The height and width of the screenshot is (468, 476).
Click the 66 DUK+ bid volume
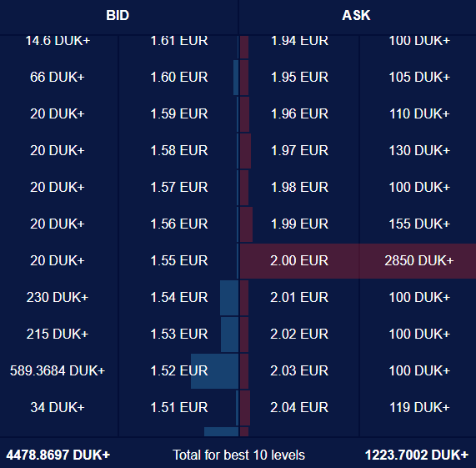click(x=58, y=77)
